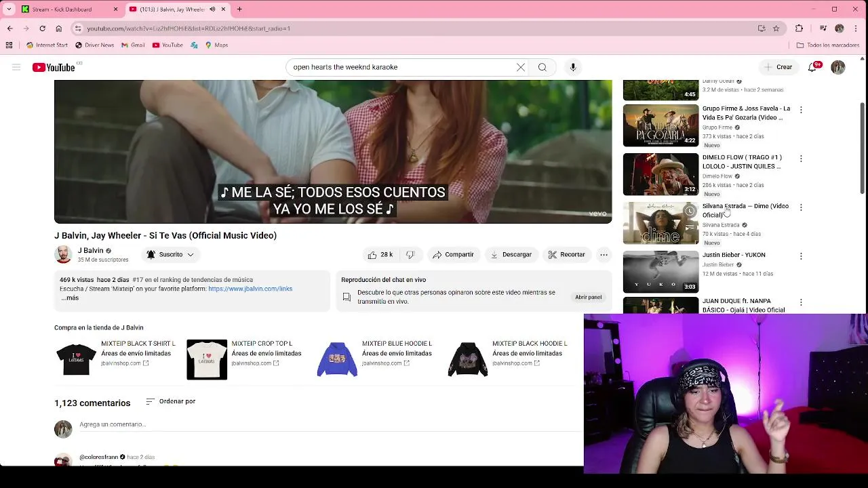The width and height of the screenshot is (868, 488).
Task: Mute tab via speaker icon
Action: tap(212, 9)
